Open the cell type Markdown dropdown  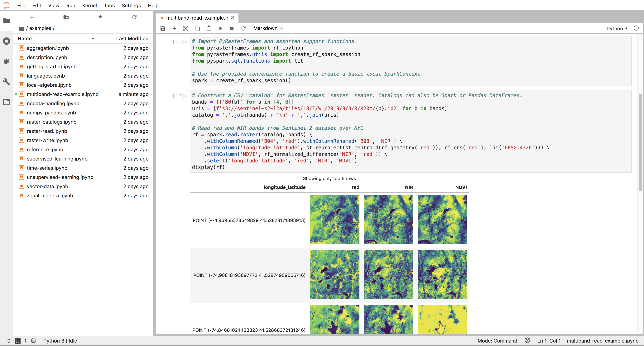point(268,28)
